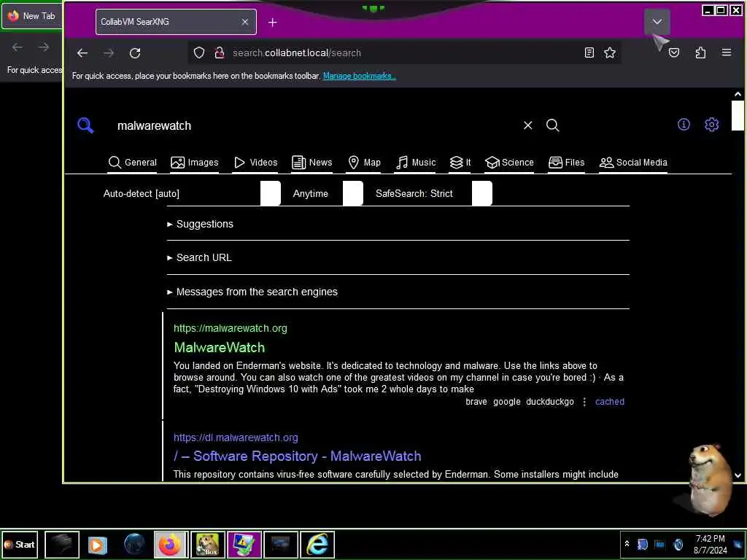The height and width of the screenshot is (560, 747).
Task: Toggle reader view icon in address bar
Action: 589,52
